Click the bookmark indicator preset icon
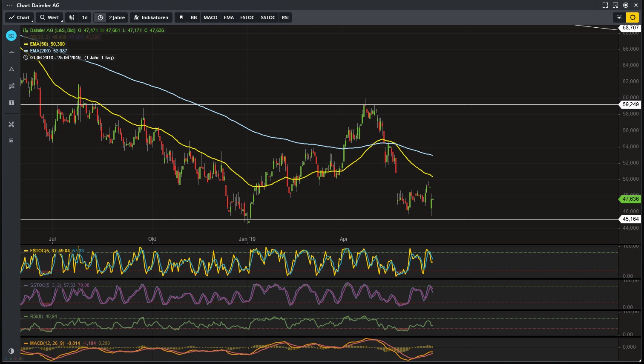The width and height of the screenshot is (644, 364). (181, 17)
